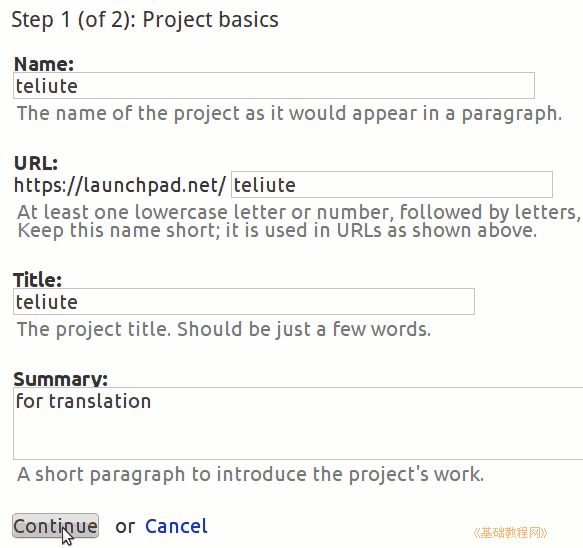583x548 pixels.
Task: Click the https://launchpad.net/ prefix text
Action: pos(120,185)
